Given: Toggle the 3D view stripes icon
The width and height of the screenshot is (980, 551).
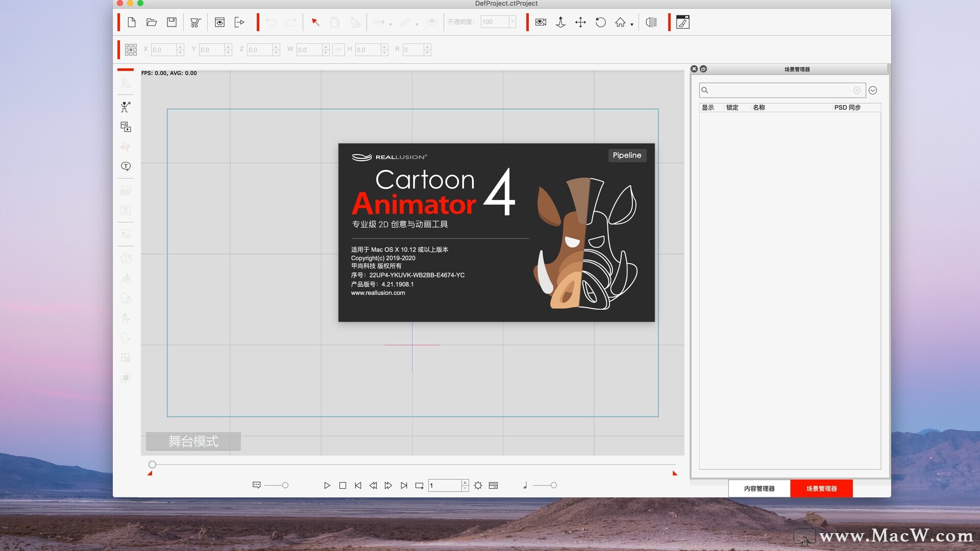Looking at the screenshot, I should [651, 22].
